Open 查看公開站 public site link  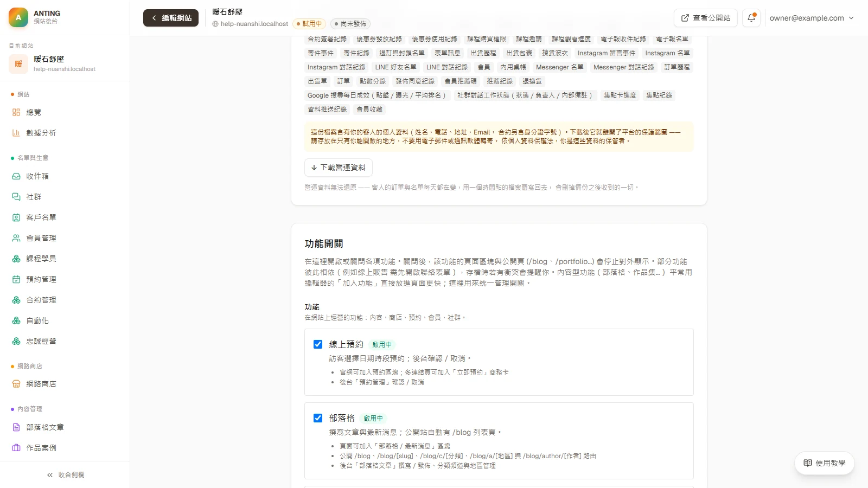click(x=706, y=18)
